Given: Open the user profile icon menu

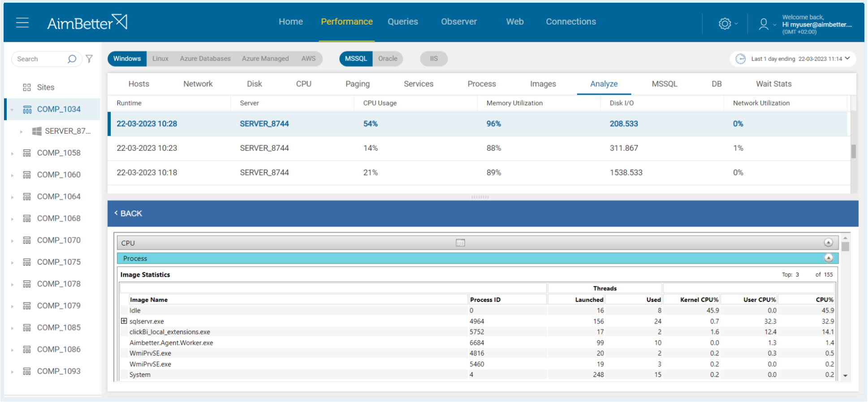Looking at the screenshot, I should tap(764, 24).
